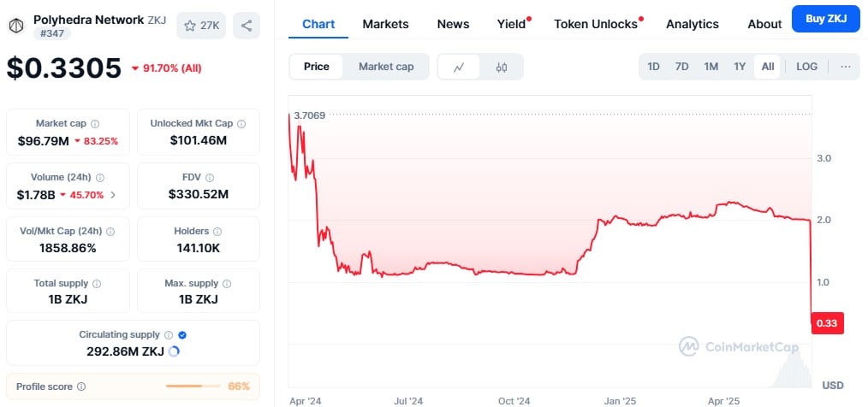Click the verified badge by Circulating supply

(x=182, y=335)
